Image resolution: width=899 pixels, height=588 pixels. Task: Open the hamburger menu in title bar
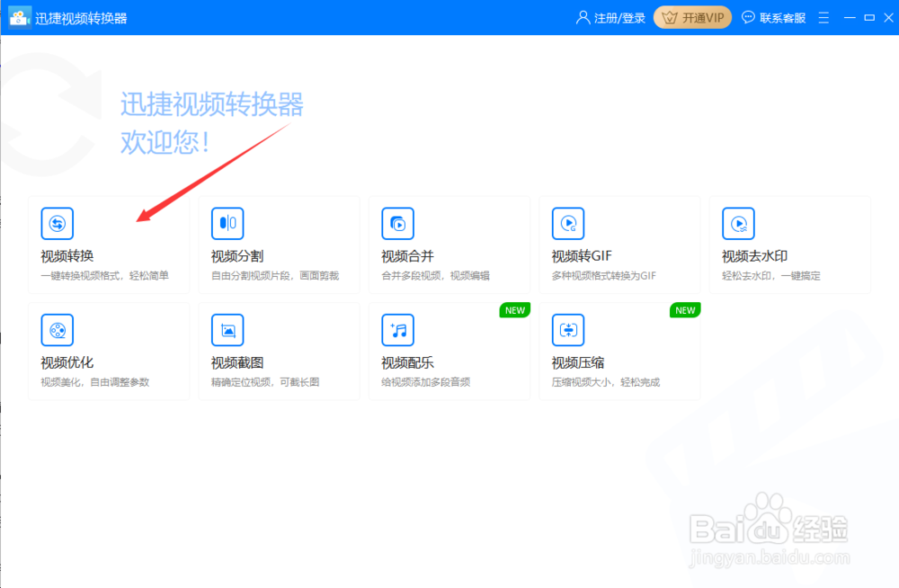[823, 18]
